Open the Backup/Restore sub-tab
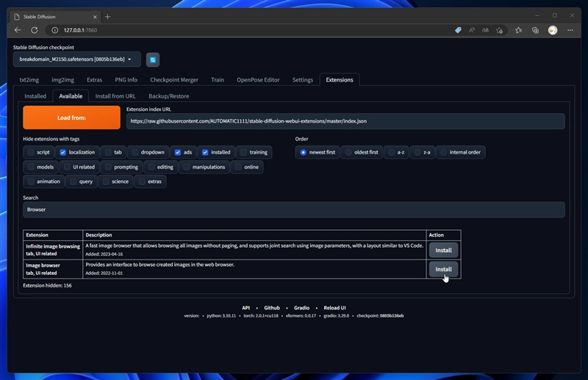 coord(169,96)
